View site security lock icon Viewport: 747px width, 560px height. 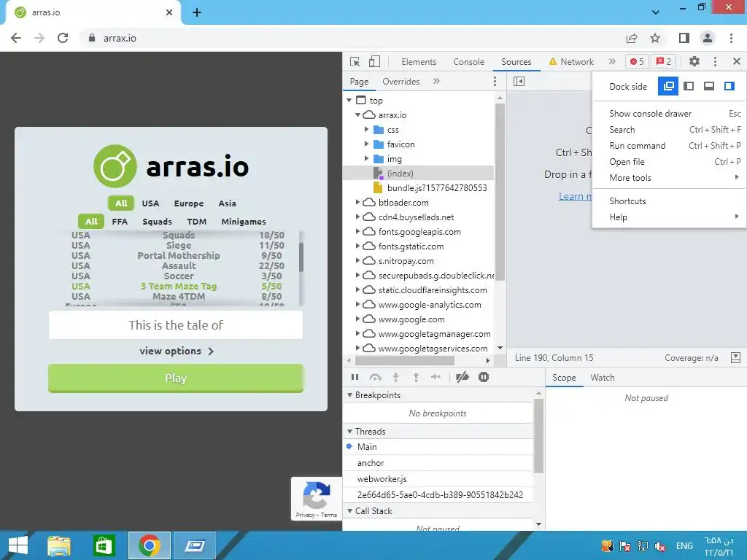coord(93,38)
